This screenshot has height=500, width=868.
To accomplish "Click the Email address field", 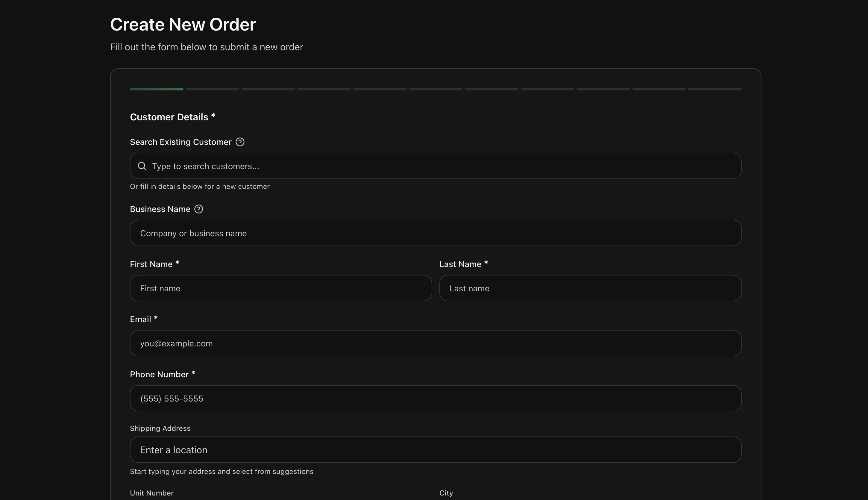I will point(435,343).
